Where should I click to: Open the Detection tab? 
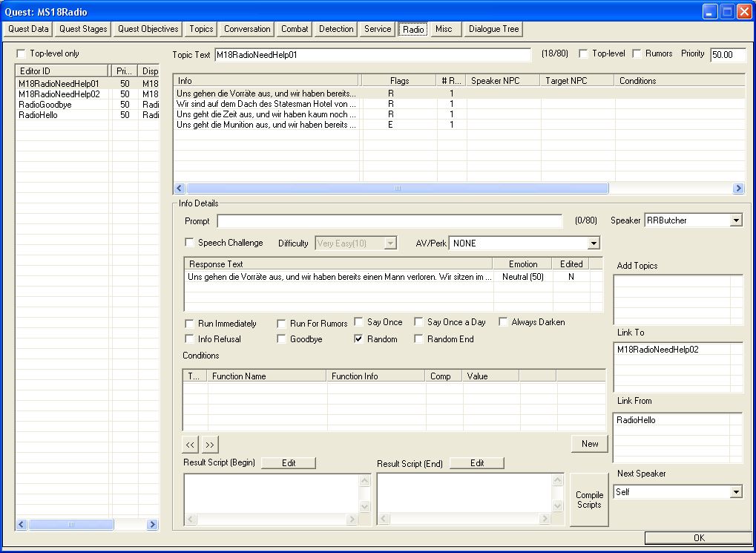(336, 29)
